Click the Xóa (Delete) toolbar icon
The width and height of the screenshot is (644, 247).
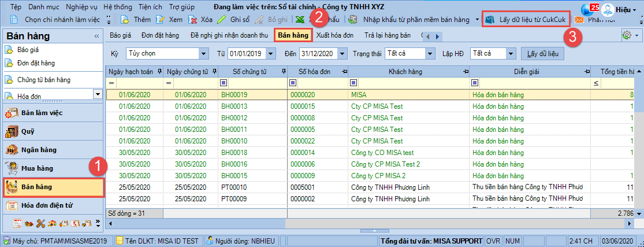(194, 19)
